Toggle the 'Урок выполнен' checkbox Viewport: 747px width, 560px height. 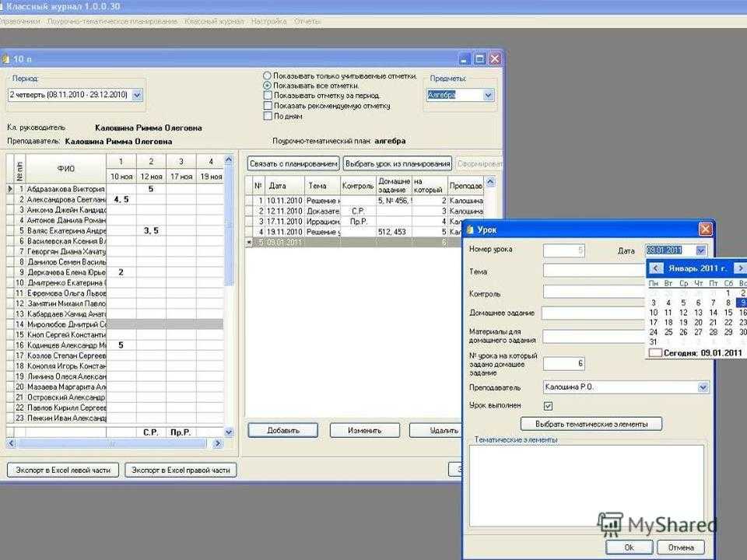pos(549,406)
